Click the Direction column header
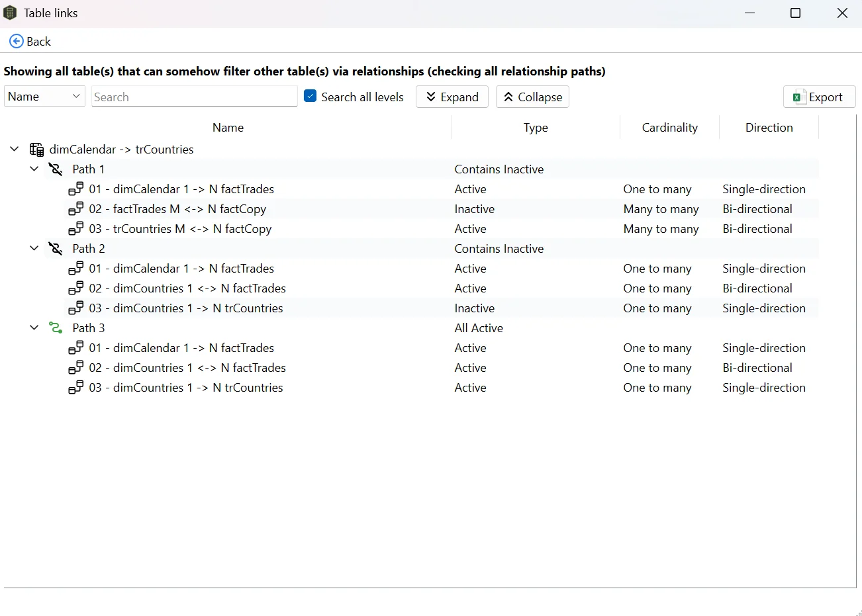862x616 pixels. pos(769,128)
